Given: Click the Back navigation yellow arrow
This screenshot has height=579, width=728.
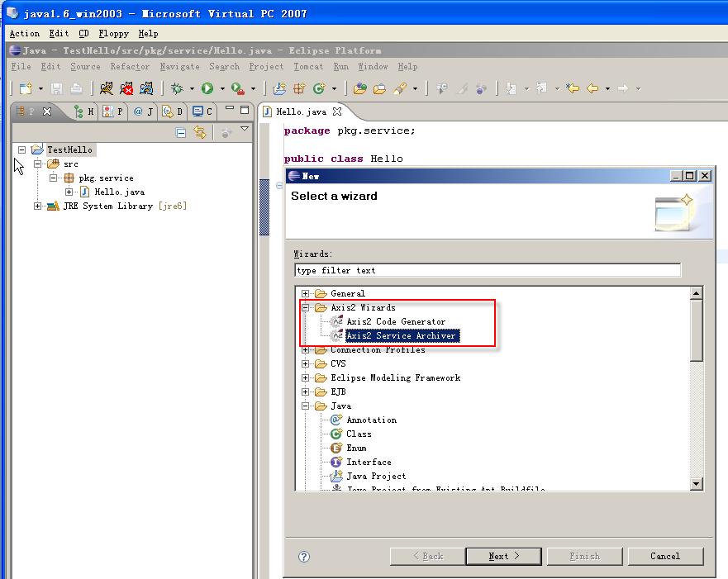Looking at the screenshot, I should 592,88.
